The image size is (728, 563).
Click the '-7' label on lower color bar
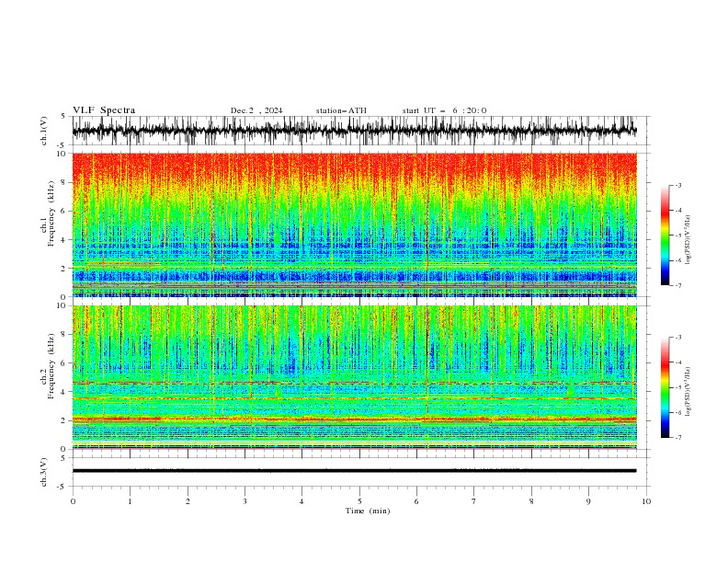pyautogui.click(x=677, y=437)
